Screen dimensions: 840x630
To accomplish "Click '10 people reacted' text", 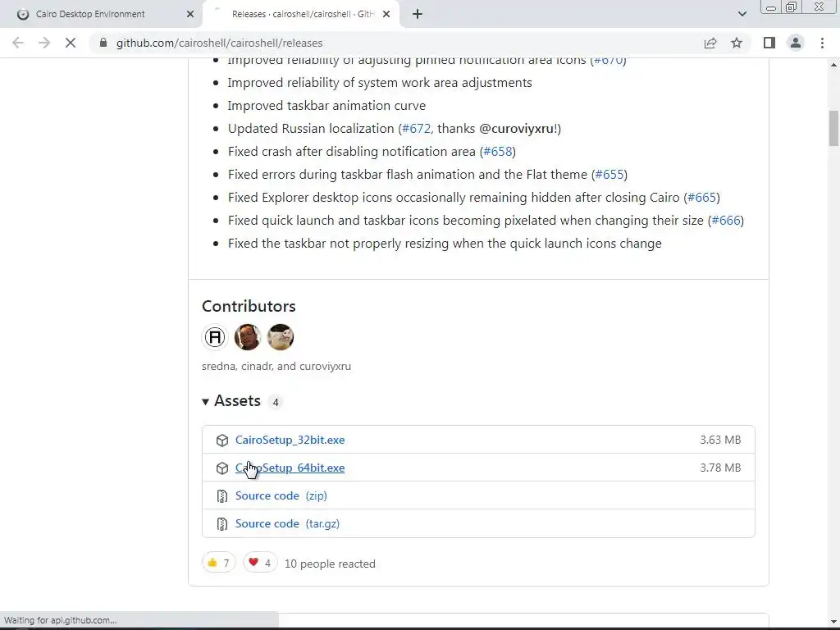I will pos(330,564).
